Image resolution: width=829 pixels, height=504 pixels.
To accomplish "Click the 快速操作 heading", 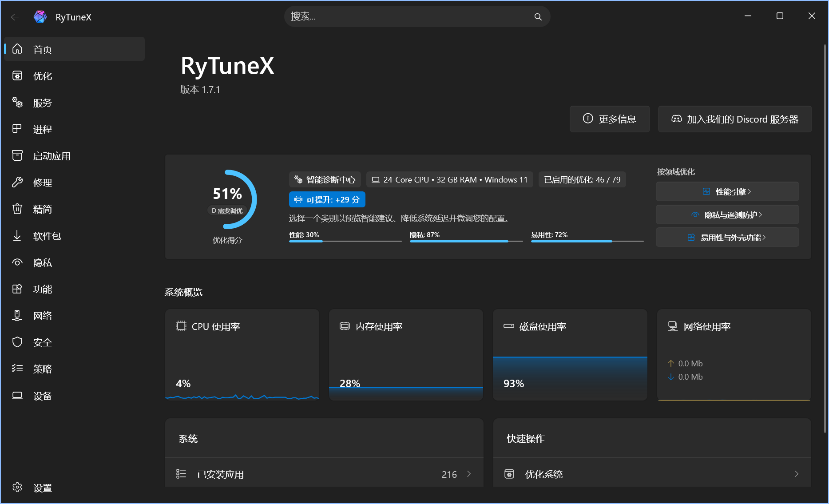I will [x=526, y=438].
